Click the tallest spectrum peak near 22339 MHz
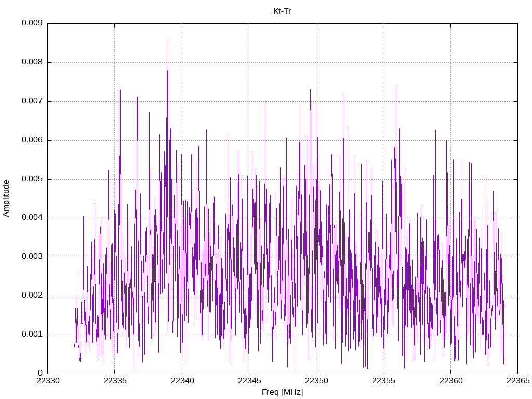 (x=167, y=41)
